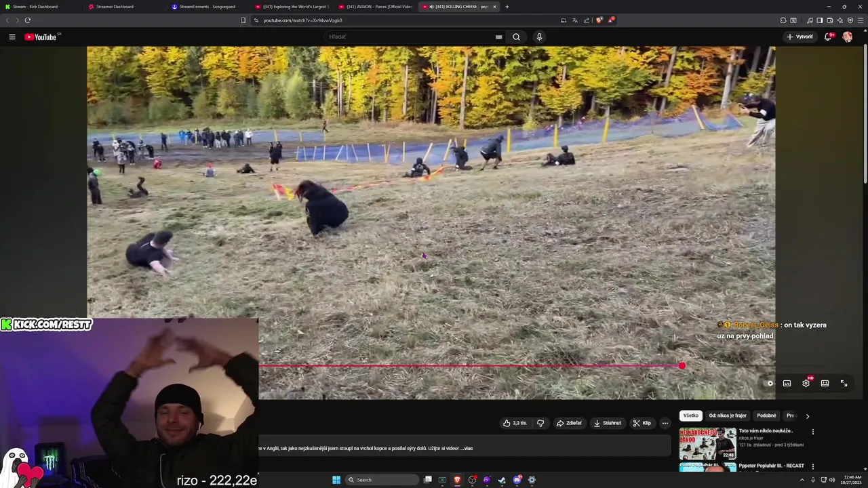
Task: Open Brave Shields lion icon
Action: [x=599, y=20]
